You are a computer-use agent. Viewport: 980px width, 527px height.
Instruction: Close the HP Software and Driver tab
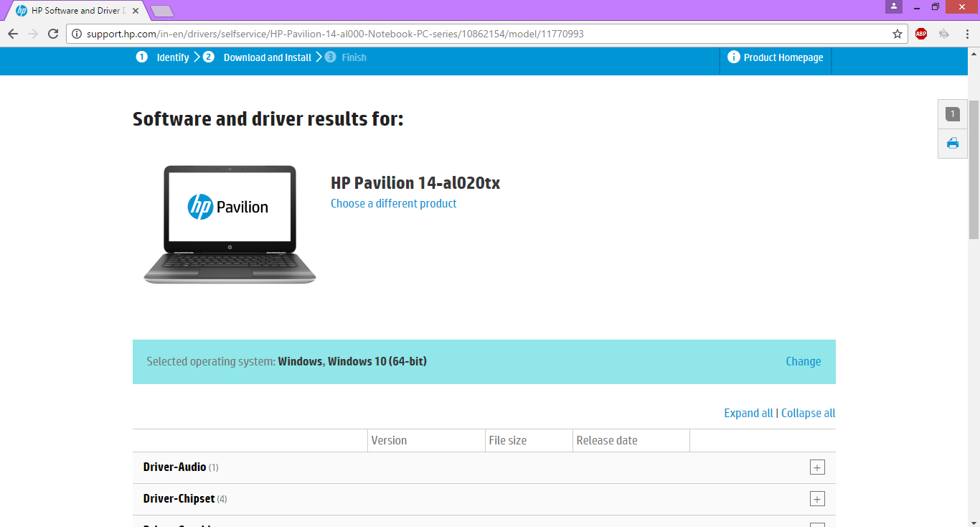click(x=136, y=11)
